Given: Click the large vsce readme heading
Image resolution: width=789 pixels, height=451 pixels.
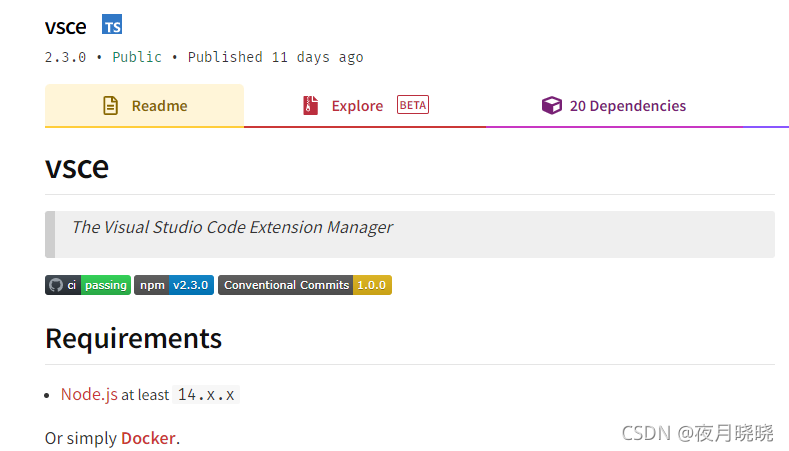Looking at the screenshot, I should pos(77,167).
